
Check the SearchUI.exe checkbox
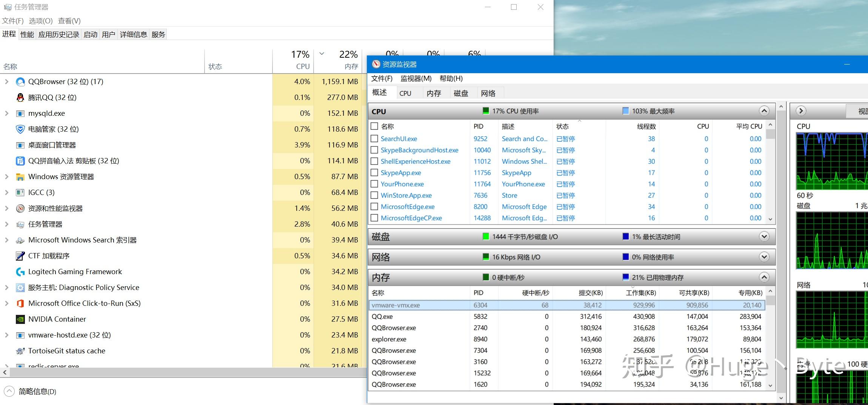tap(374, 138)
